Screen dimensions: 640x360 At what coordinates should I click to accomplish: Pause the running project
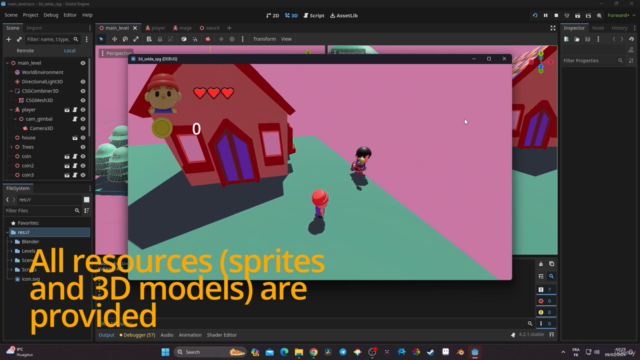(545, 16)
